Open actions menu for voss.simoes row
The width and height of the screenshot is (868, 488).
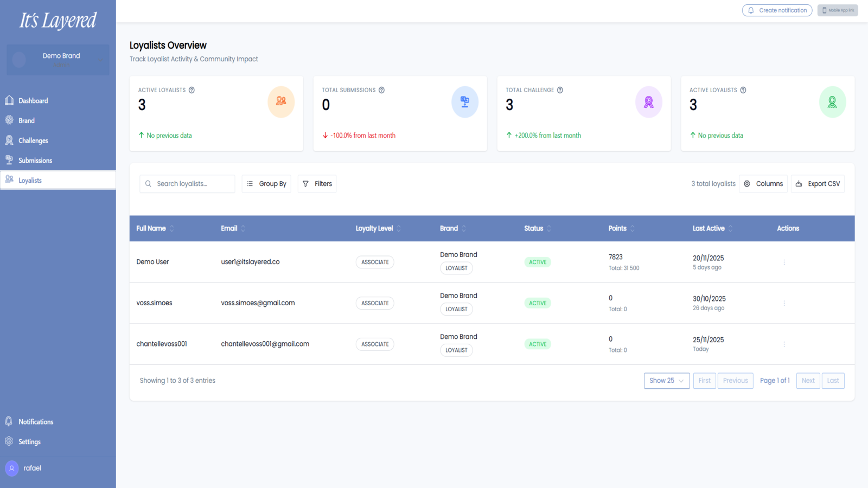click(784, 303)
